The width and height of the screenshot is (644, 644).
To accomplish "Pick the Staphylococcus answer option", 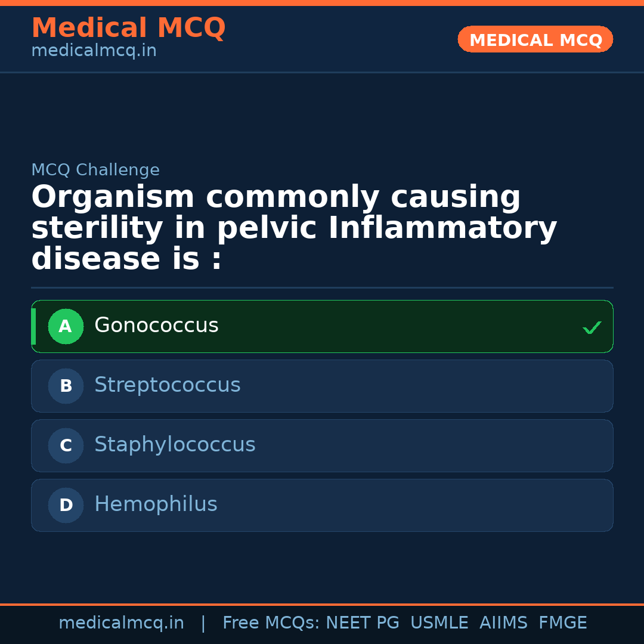I will click(322, 445).
